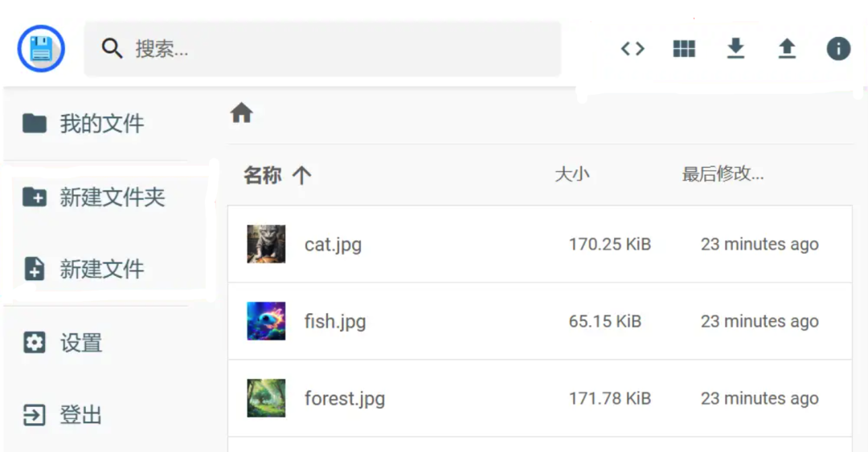Click the magnifier search icon
Screen dimensions: 868x452
(x=112, y=49)
